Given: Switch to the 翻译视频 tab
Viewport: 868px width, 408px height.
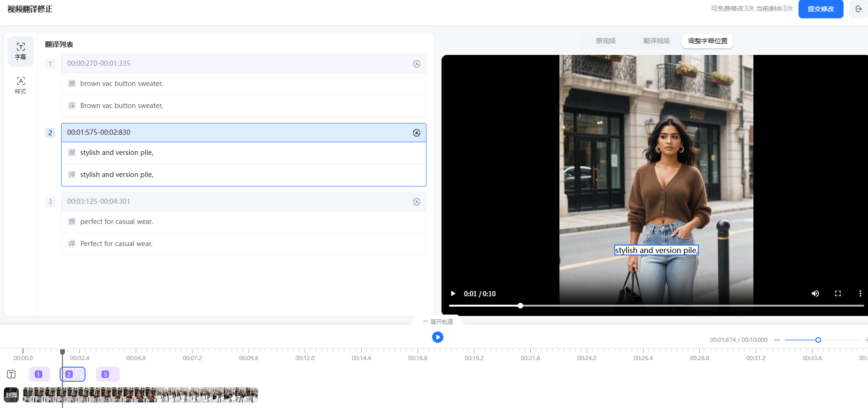Looking at the screenshot, I should click(656, 41).
